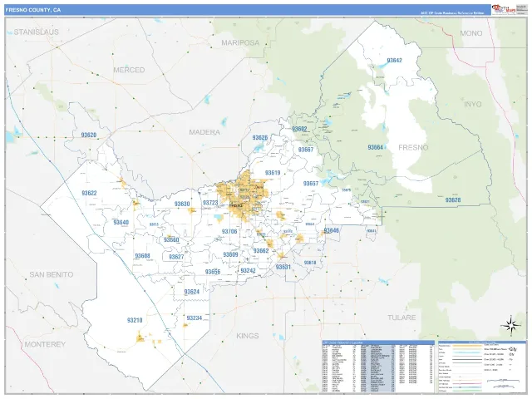The height and width of the screenshot is (399, 532).
Task: Select the large FRESNO county label
Action: pos(413,148)
